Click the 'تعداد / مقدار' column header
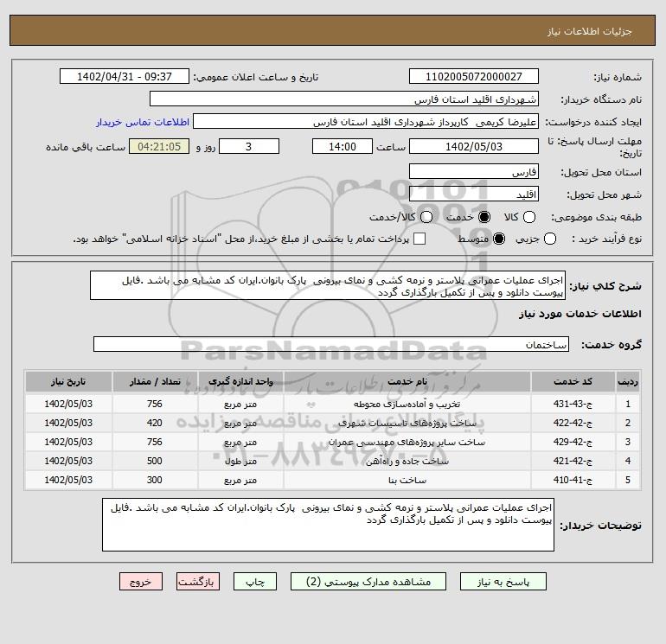 point(155,381)
